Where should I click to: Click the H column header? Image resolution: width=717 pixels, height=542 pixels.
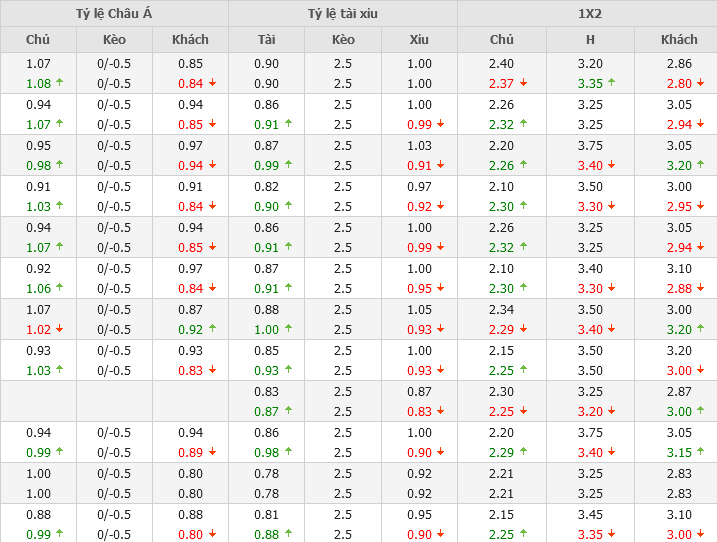pyautogui.click(x=590, y=40)
